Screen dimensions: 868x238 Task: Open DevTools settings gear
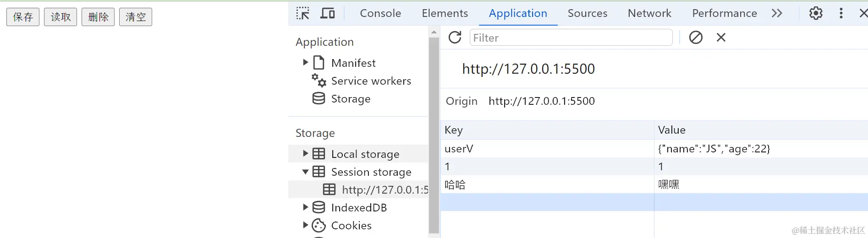816,13
